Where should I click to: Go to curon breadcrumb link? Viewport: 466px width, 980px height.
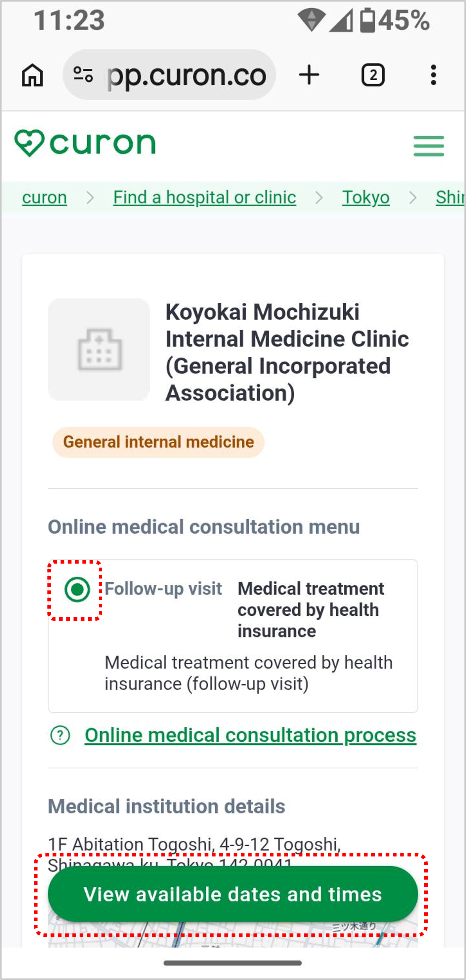[x=44, y=197]
